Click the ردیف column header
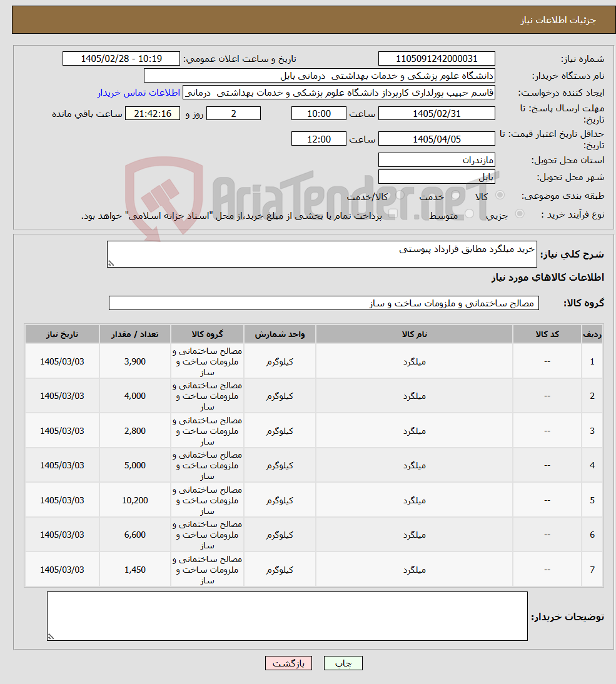 click(592, 334)
